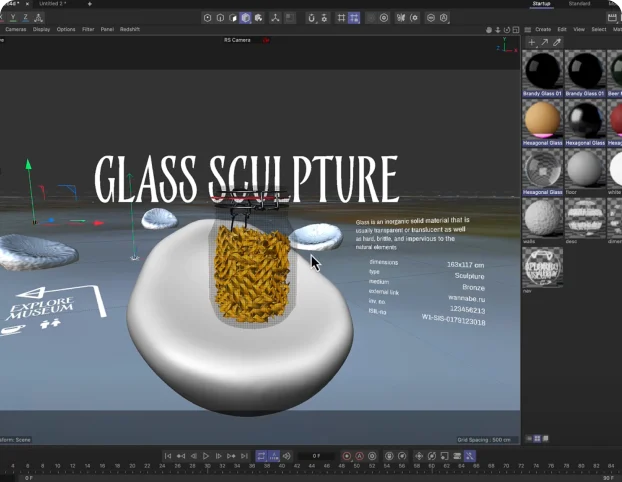This screenshot has width=622, height=482.
Task: Click the new material plus icon
Action: coord(532,42)
